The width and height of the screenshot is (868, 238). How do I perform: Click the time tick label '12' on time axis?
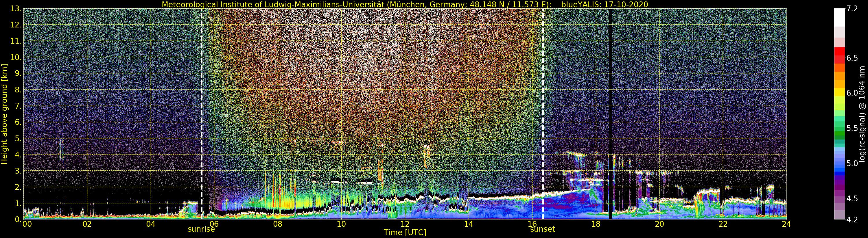(405, 224)
